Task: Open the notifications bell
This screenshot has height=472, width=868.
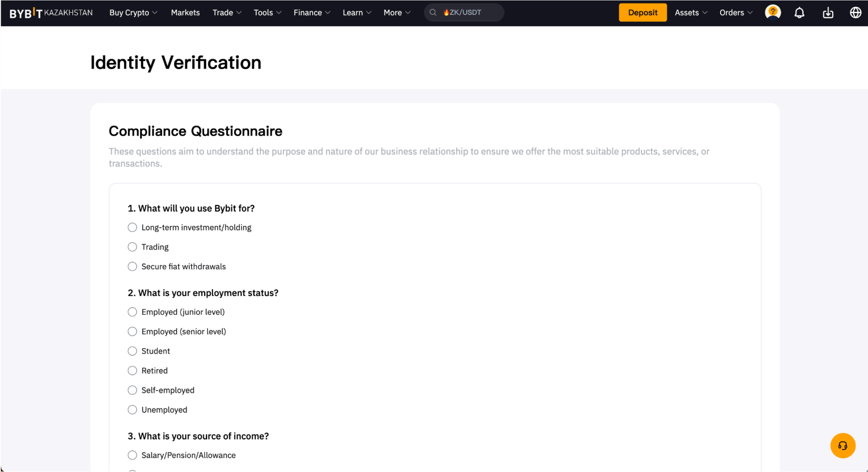Action: pos(799,13)
